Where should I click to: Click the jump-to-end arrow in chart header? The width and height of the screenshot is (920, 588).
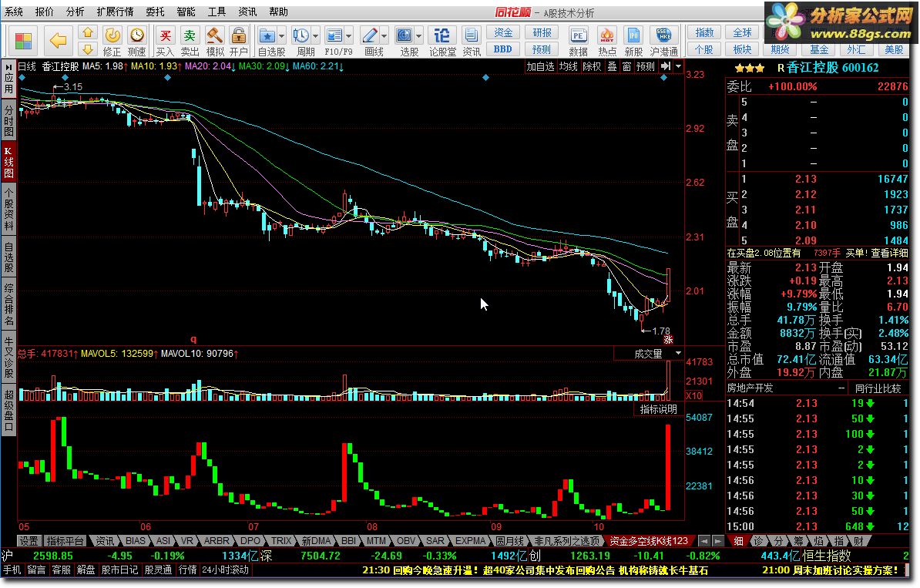(x=666, y=66)
